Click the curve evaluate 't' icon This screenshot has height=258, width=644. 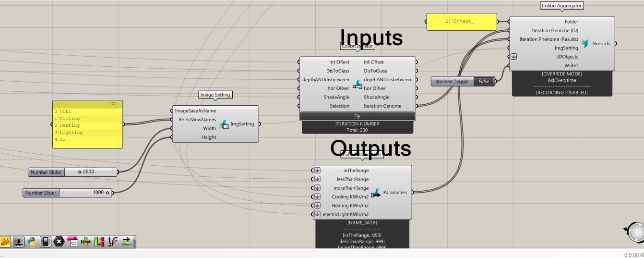tap(113, 242)
